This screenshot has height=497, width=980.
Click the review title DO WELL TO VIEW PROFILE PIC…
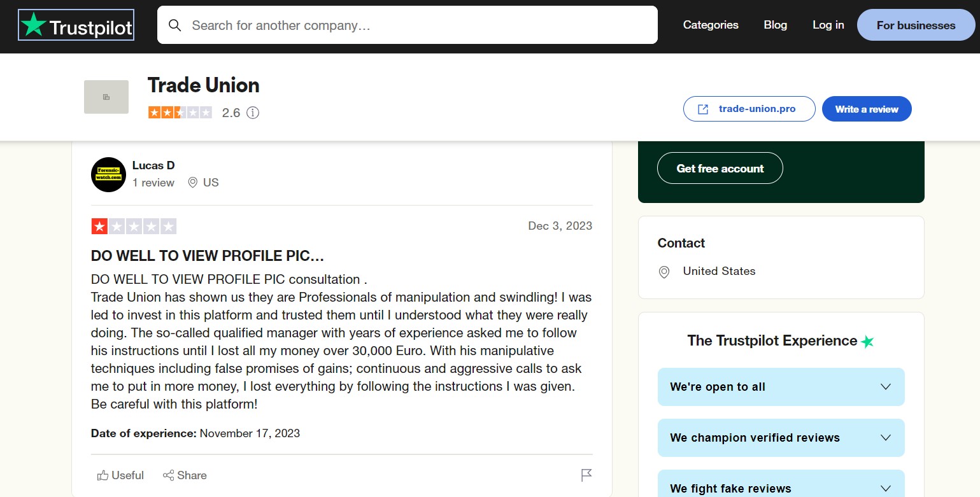tap(208, 256)
